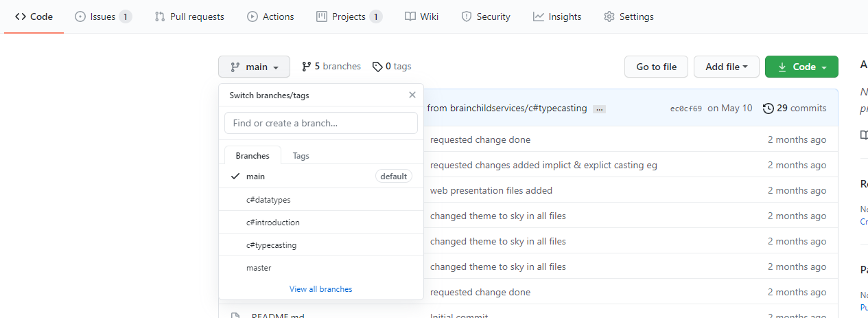Click the Settings gear icon

pyautogui.click(x=609, y=16)
